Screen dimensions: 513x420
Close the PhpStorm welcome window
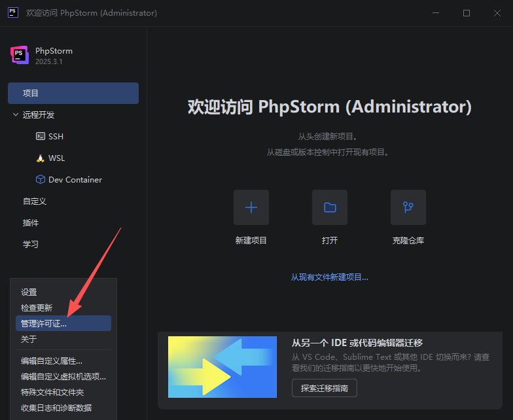pyautogui.click(x=497, y=13)
